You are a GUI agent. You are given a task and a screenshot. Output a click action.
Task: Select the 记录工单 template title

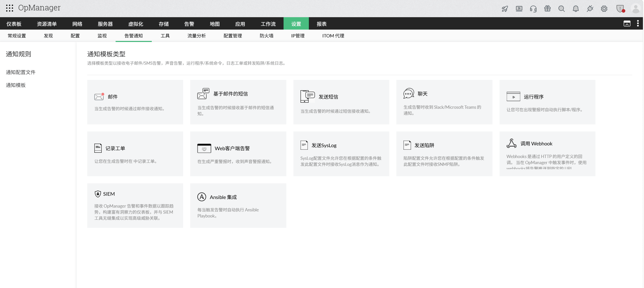[115, 148]
